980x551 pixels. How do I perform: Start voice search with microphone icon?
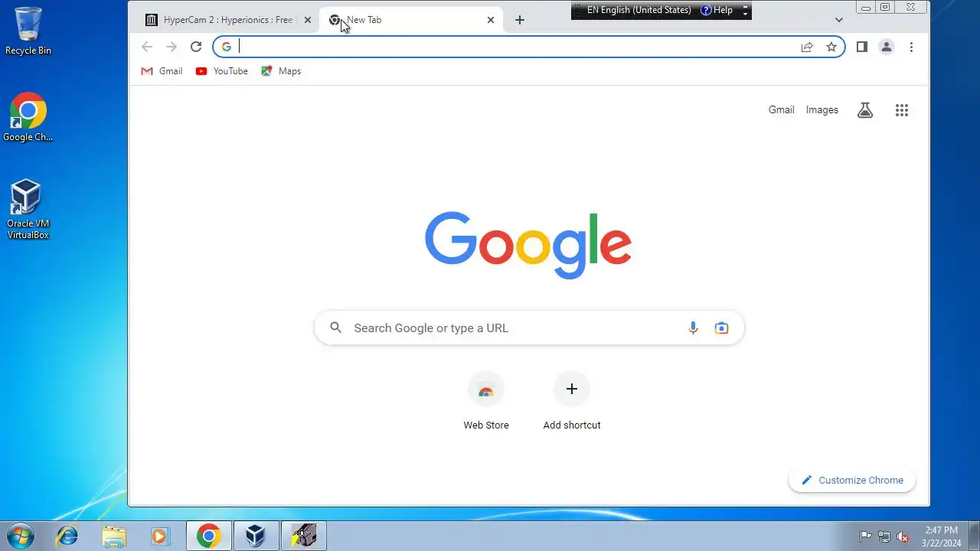(693, 328)
